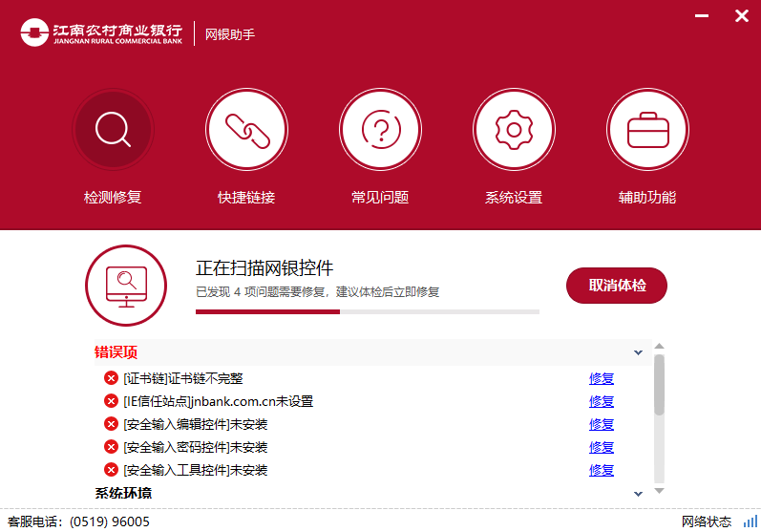Select the 常见问题 tab label

pos(380,197)
